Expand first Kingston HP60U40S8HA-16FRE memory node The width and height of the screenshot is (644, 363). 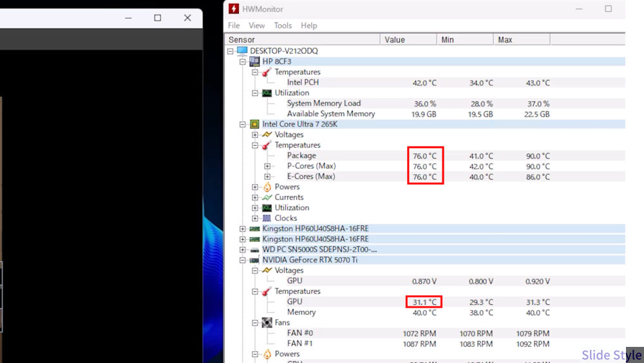243,229
